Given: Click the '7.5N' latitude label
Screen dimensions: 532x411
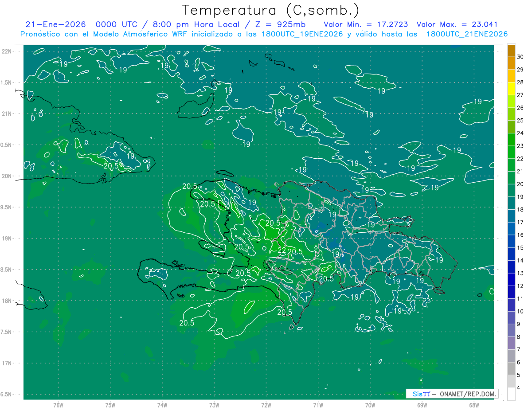Looking at the screenshot, I should click(7, 332).
